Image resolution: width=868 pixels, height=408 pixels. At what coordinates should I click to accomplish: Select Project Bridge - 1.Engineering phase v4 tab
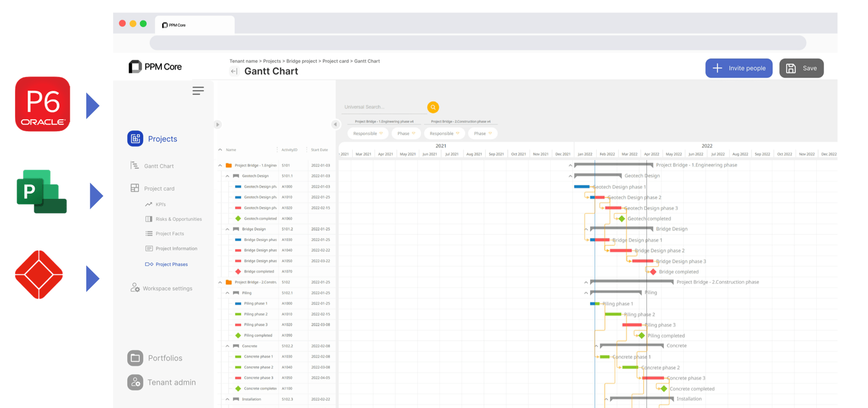384,121
